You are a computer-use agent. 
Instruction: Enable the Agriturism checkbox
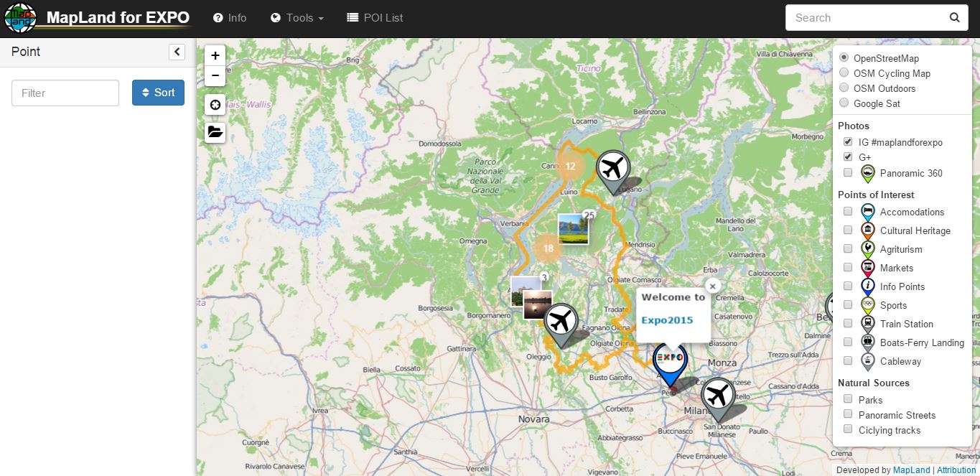(848, 248)
